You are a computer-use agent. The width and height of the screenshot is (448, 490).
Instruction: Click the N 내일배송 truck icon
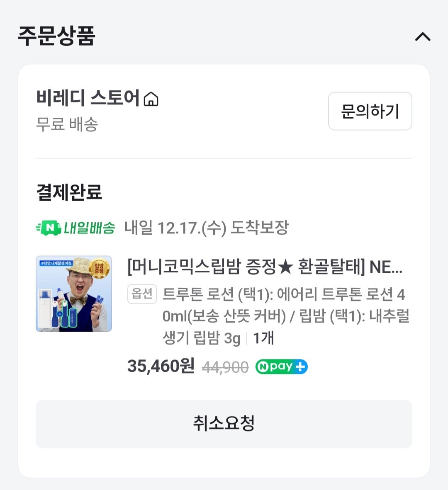[49, 228]
